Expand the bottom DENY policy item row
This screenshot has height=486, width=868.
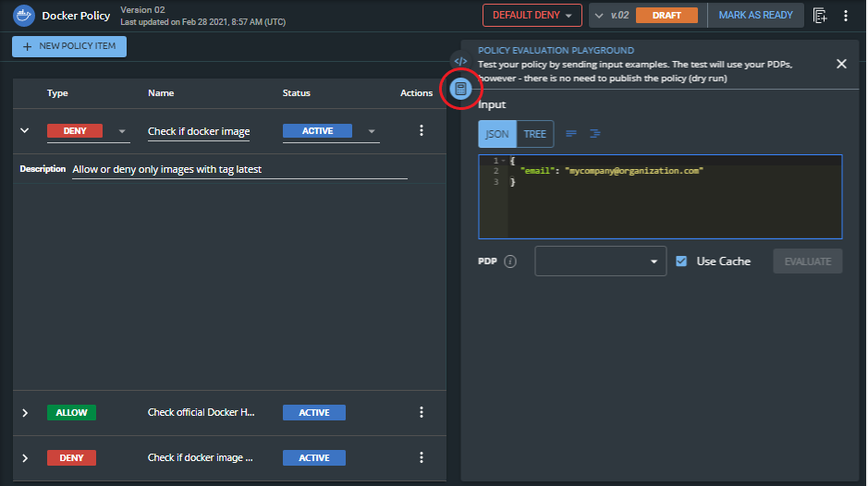click(25, 457)
